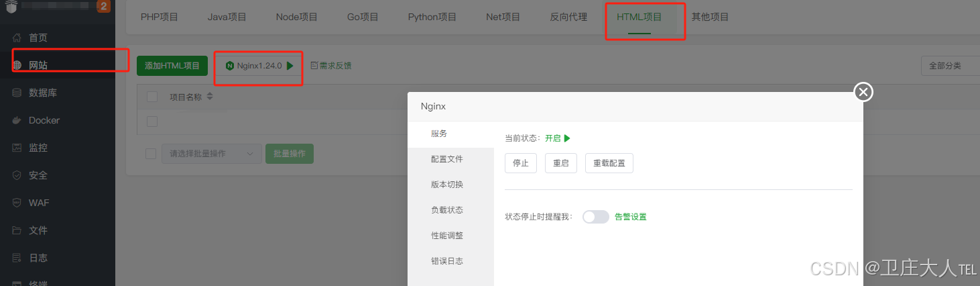980x286 pixels.
Task: Open 配置文件 in Nginx dialog menu
Action: [x=450, y=159]
